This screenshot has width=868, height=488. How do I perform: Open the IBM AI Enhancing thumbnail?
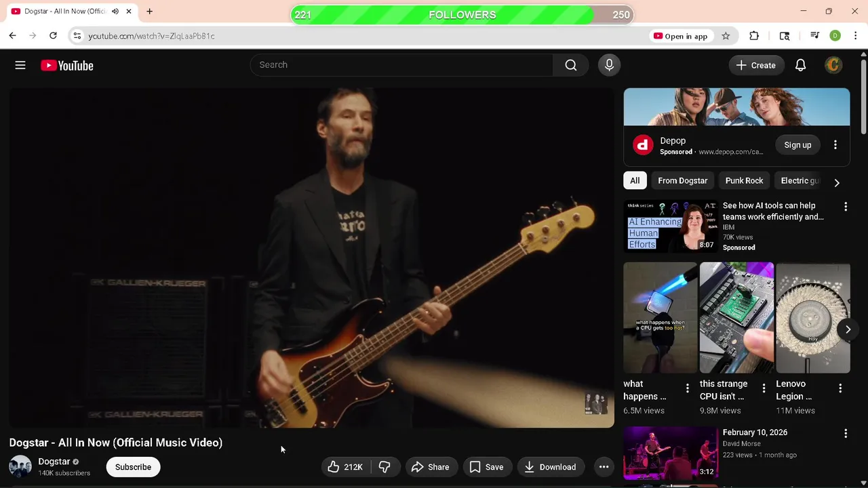(670, 226)
